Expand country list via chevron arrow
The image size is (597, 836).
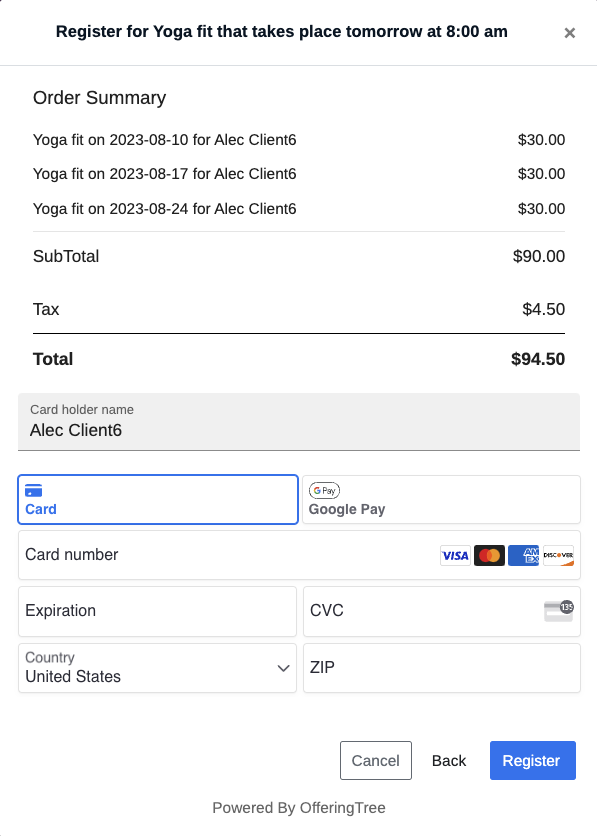coord(284,668)
